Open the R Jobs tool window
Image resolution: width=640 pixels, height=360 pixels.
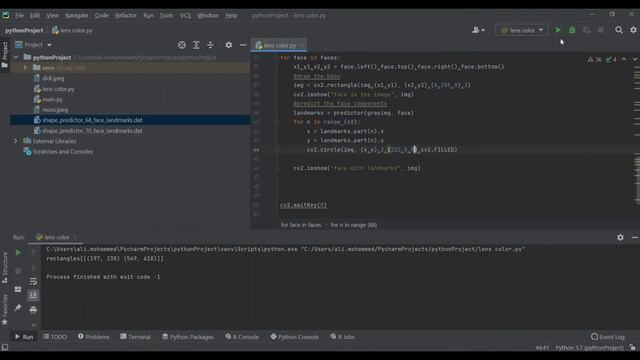click(x=342, y=337)
